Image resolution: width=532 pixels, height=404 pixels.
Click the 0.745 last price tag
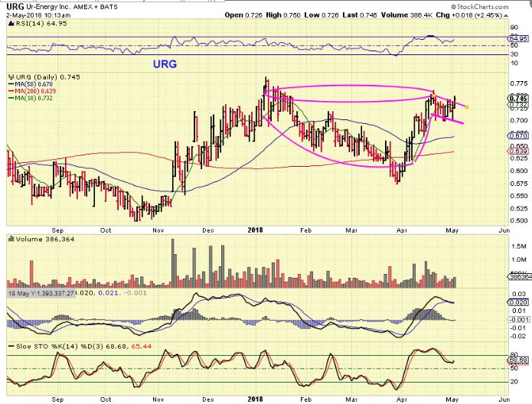pos(519,99)
